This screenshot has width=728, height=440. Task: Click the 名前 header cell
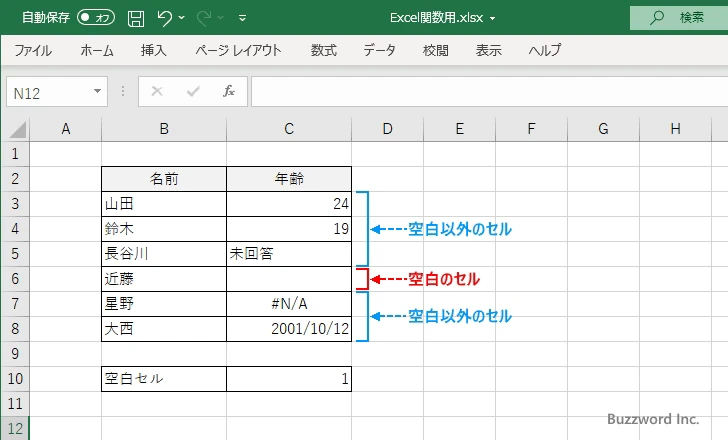pos(164,179)
